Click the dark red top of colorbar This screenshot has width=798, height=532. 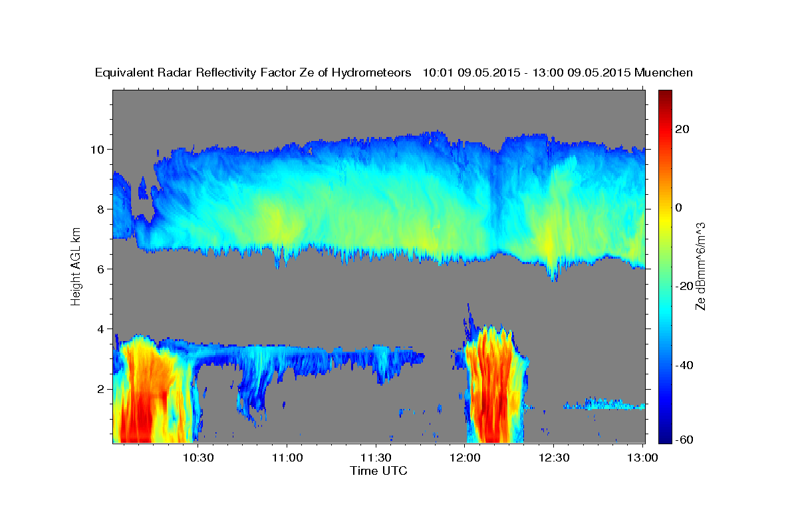(x=664, y=94)
